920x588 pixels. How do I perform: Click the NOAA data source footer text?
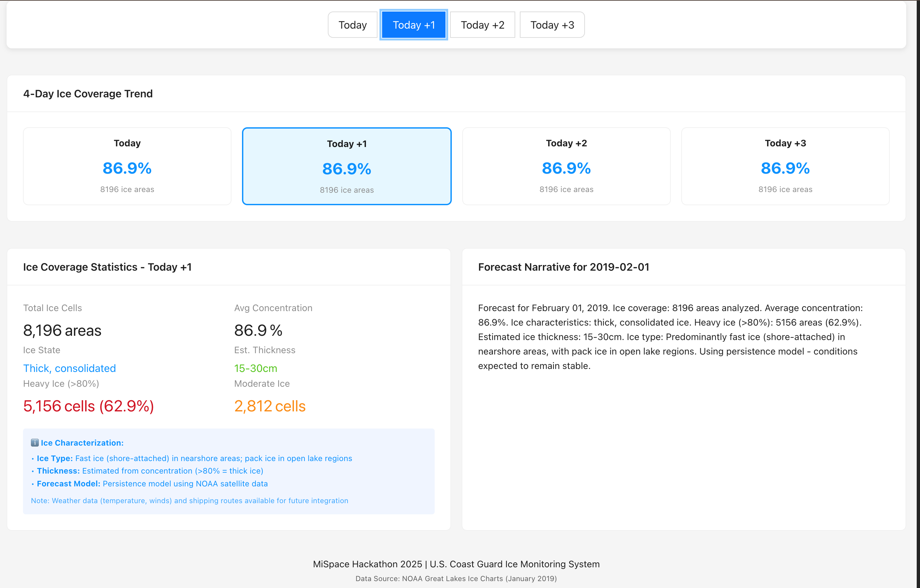click(x=456, y=578)
